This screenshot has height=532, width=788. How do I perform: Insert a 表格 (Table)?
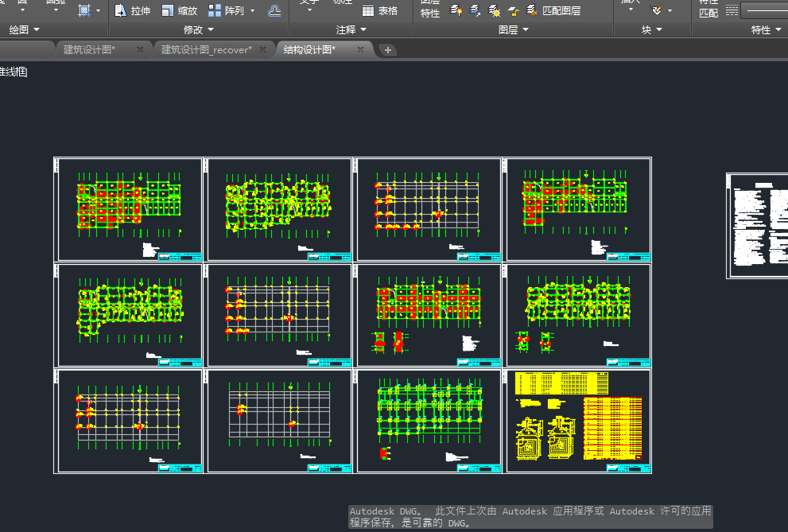tap(379, 10)
